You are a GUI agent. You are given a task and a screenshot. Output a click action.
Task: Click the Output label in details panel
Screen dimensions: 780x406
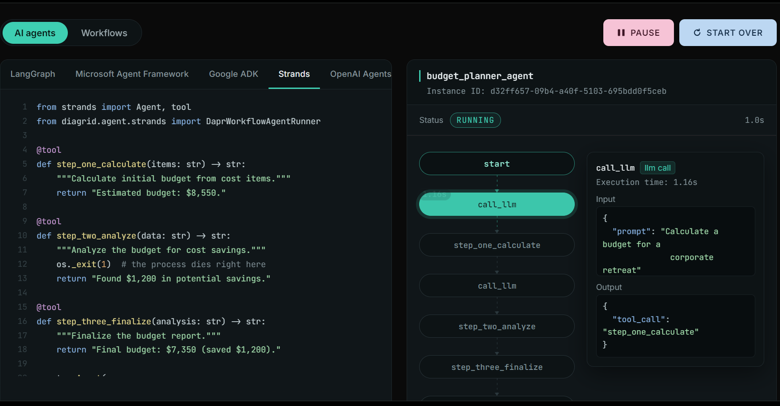pyautogui.click(x=609, y=287)
